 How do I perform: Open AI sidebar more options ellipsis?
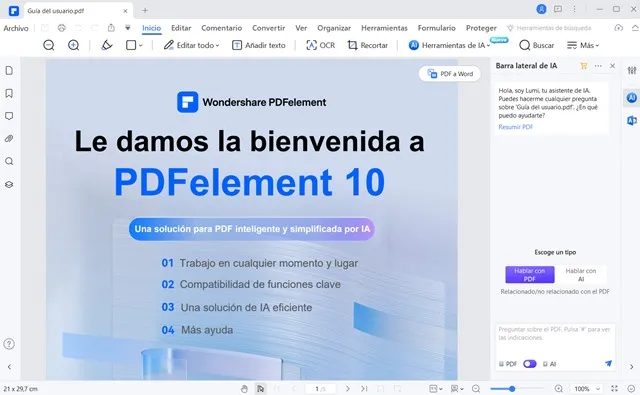pyautogui.click(x=598, y=66)
